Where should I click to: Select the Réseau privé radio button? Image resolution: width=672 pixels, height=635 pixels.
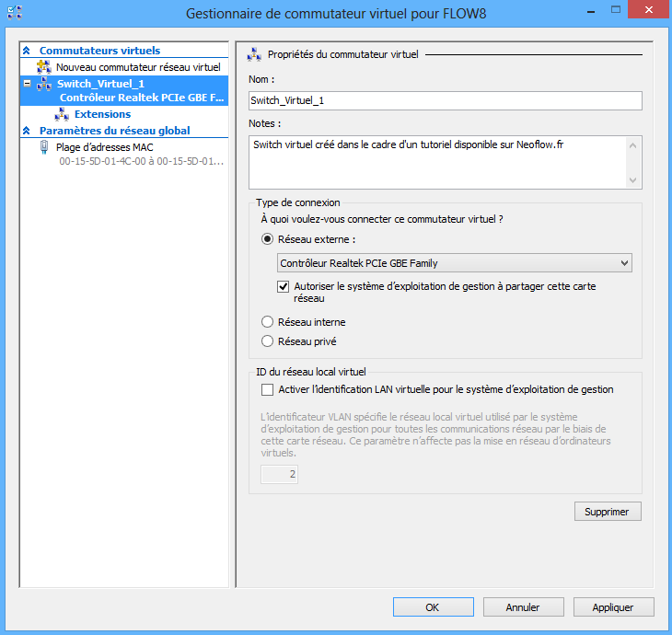click(268, 341)
